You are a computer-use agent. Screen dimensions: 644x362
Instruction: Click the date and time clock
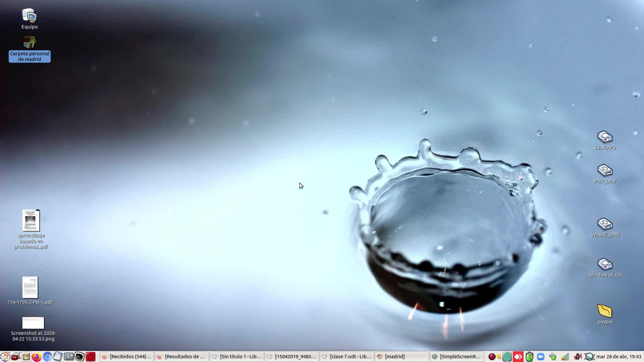pyautogui.click(x=619, y=357)
